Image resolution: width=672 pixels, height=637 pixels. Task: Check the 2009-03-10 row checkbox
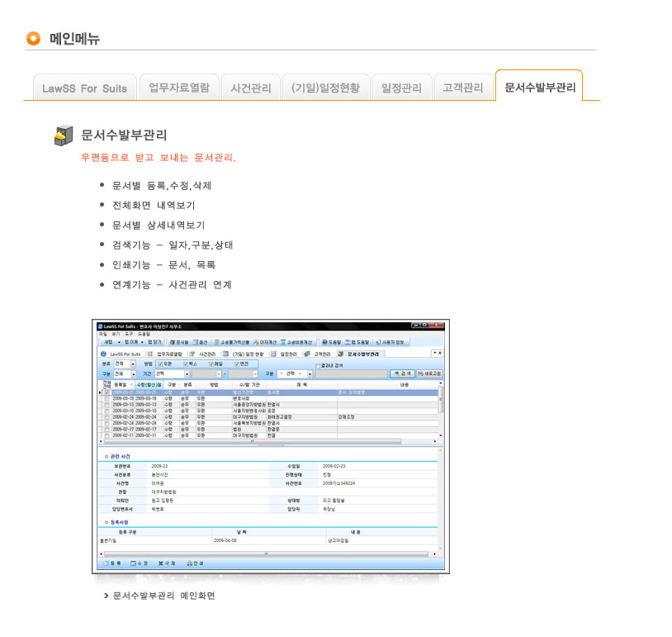(x=106, y=411)
